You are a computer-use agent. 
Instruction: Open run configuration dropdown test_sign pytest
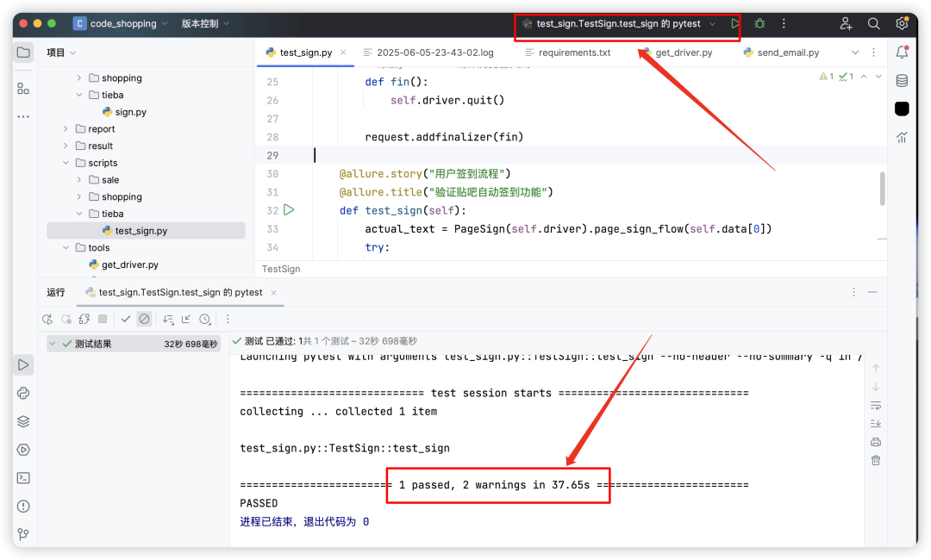619,24
